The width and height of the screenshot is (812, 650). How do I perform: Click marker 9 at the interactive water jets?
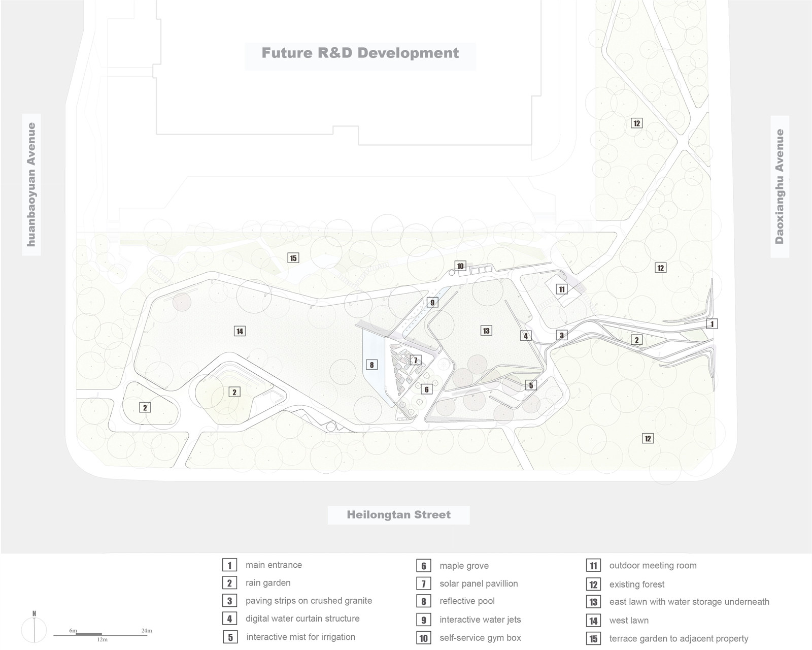tap(432, 303)
